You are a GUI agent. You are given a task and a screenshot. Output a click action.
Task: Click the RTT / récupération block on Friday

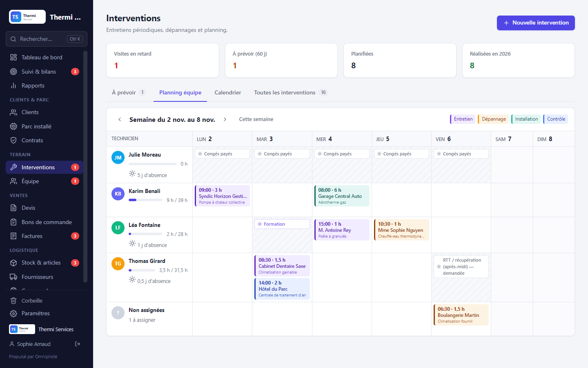click(x=461, y=267)
